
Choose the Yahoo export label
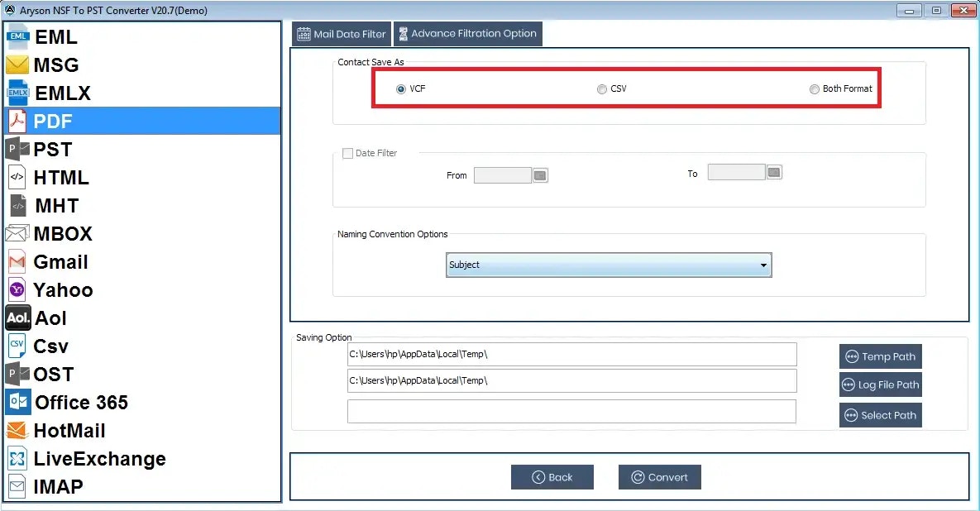pyautogui.click(x=63, y=290)
